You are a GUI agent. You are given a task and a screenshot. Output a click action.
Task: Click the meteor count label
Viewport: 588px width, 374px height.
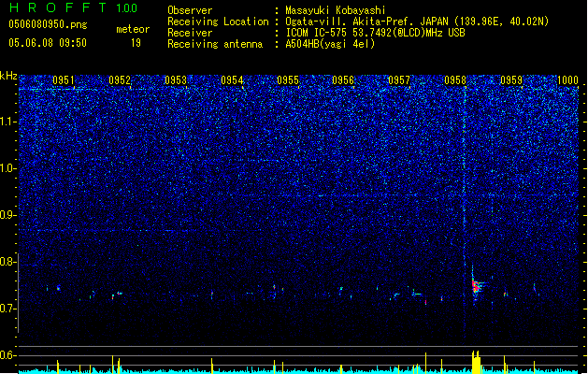click(x=133, y=29)
